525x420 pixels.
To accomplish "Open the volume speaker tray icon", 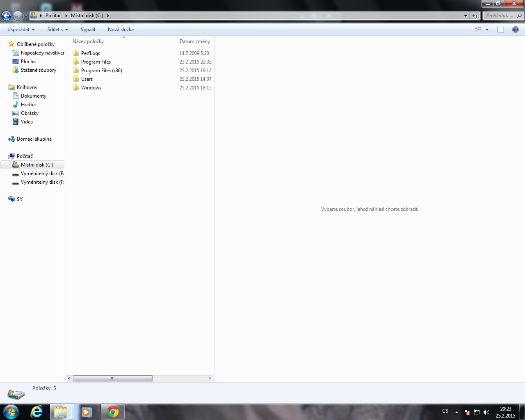I will coord(486,412).
